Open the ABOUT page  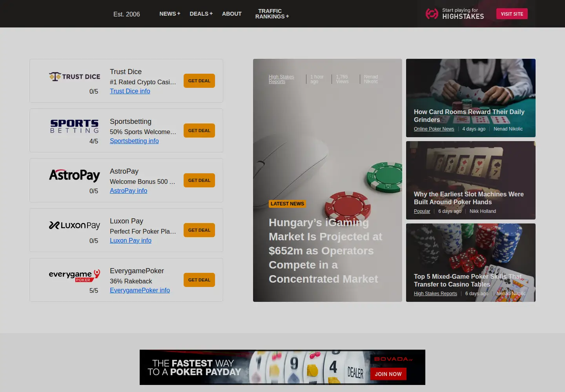[232, 14]
